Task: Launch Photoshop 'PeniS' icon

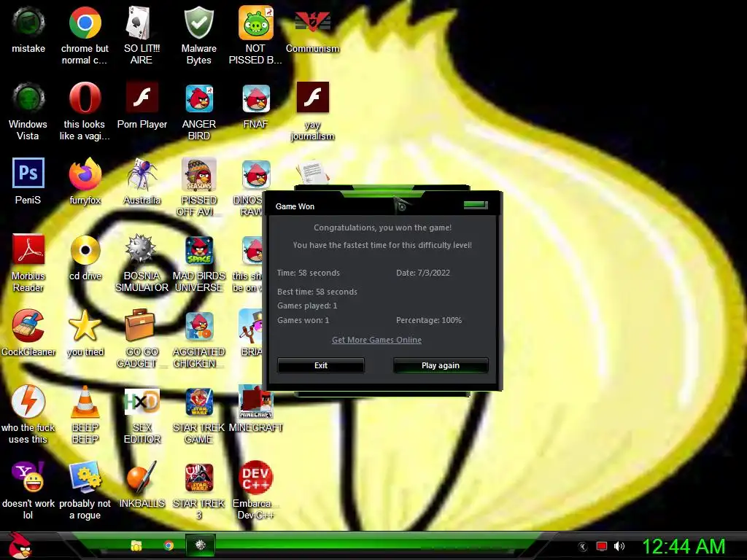Action: (28, 174)
